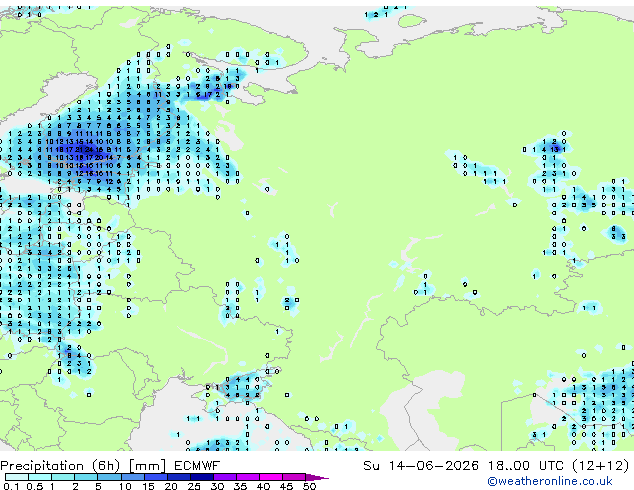Pick the 10–15 mm legend swatch

click(x=133, y=477)
